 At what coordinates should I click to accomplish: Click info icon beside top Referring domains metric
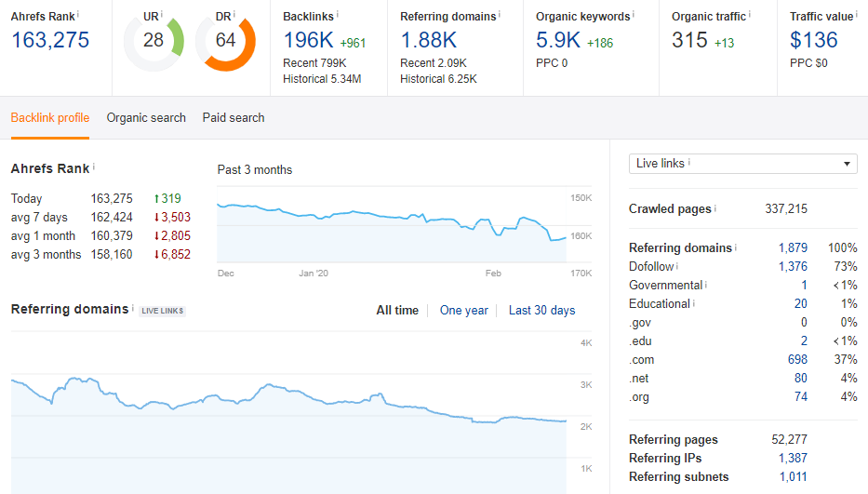(500, 14)
